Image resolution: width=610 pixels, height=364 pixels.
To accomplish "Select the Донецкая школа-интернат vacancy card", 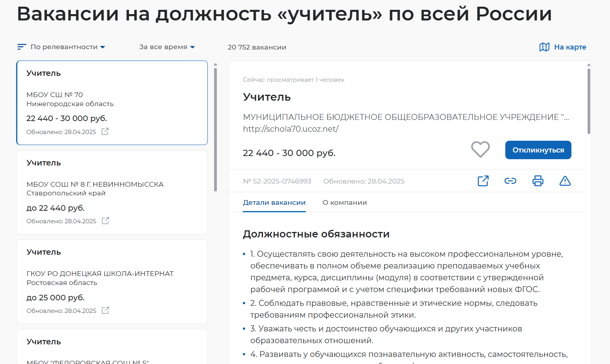I will click(x=112, y=281).
